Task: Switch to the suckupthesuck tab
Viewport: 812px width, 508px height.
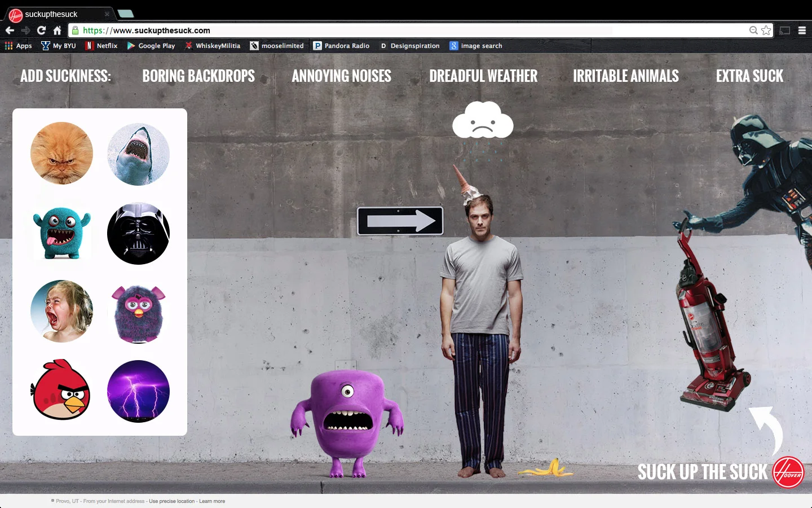Action: 59,14
